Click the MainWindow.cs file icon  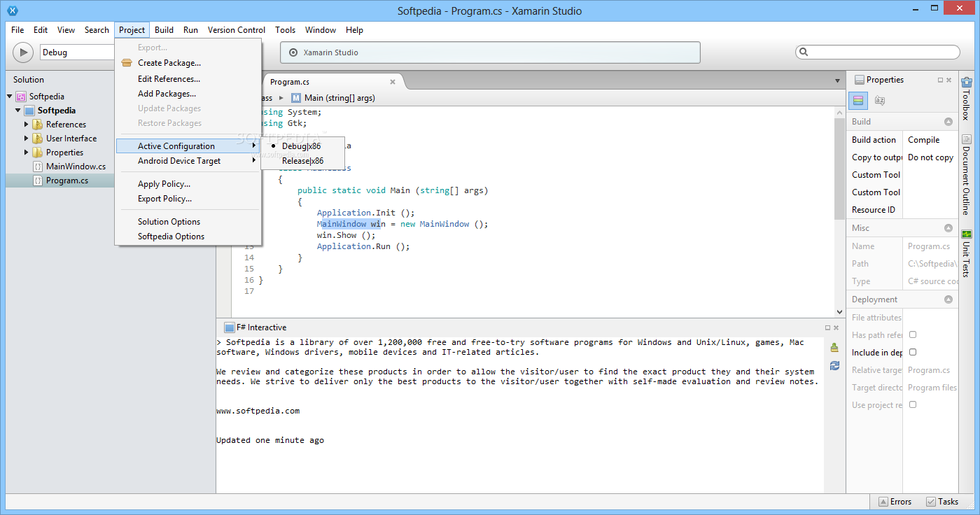coord(38,167)
